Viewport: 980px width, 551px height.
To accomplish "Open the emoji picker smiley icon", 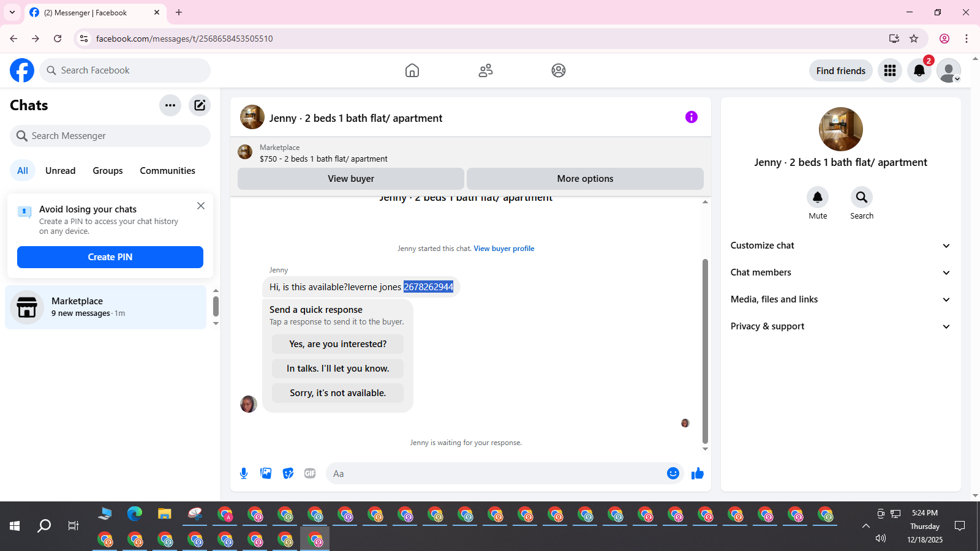I will [673, 473].
